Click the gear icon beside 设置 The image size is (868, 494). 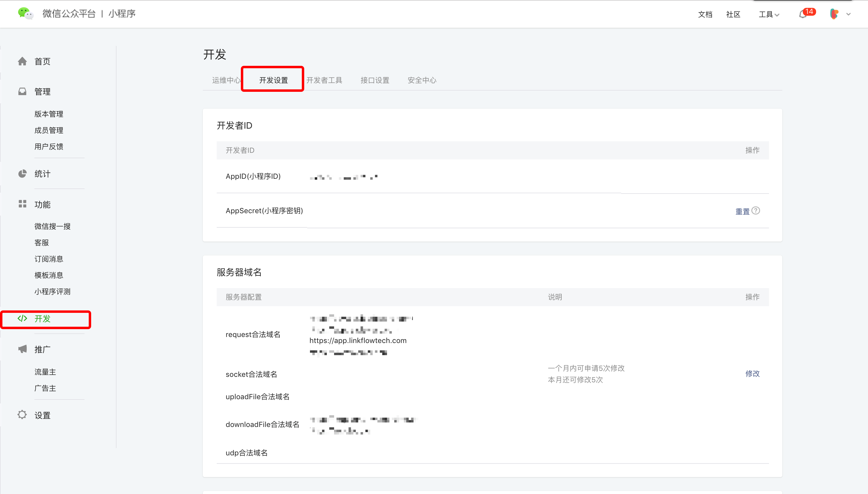coord(22,415)
